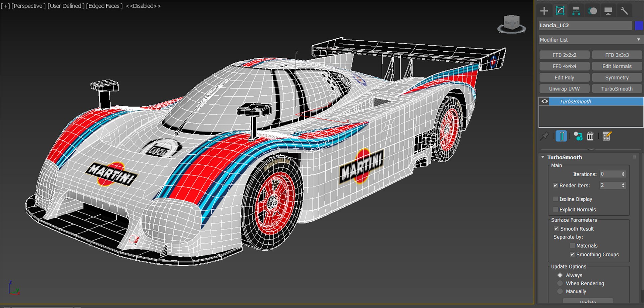Screen dimensions: 644x308
Task: Collapse the TurboSmooth rollout
Action: [543, 157]
